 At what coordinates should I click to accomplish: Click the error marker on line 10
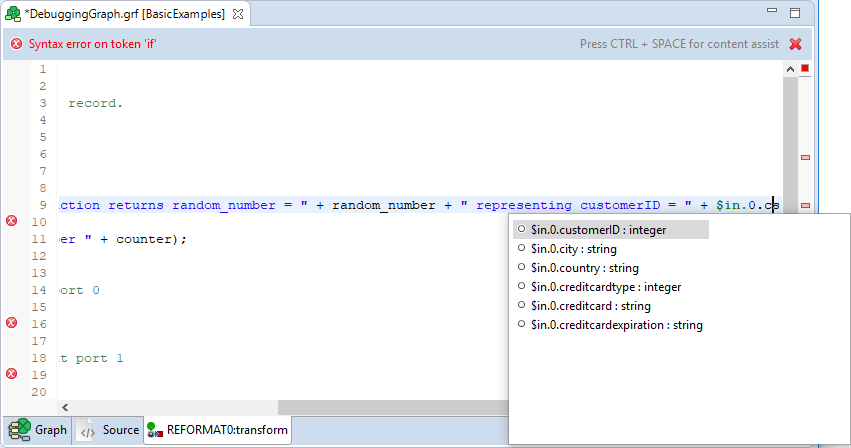point(12,221)
